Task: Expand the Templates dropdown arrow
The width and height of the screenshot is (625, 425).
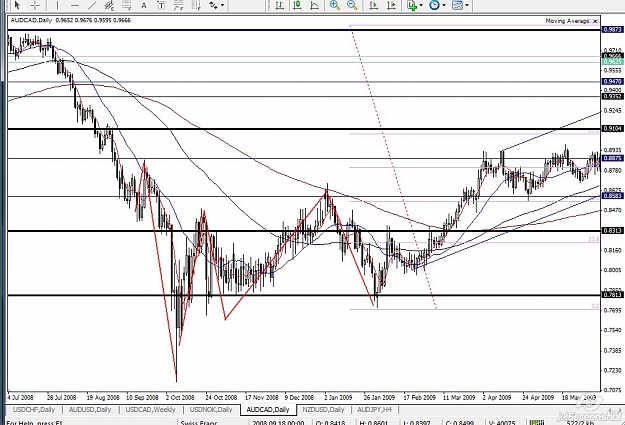Action: pos(467,5)
